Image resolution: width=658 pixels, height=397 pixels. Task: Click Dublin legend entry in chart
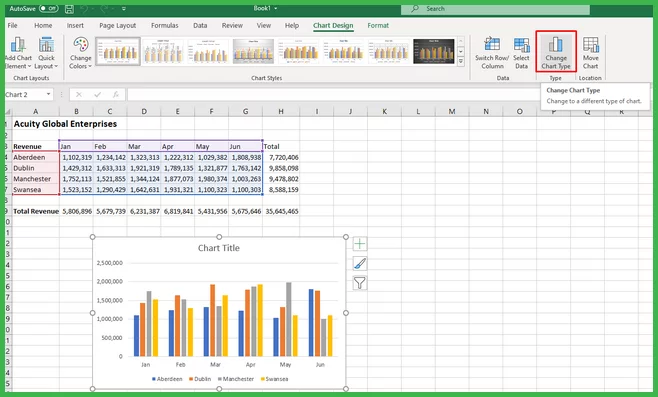tap(200, 379)
